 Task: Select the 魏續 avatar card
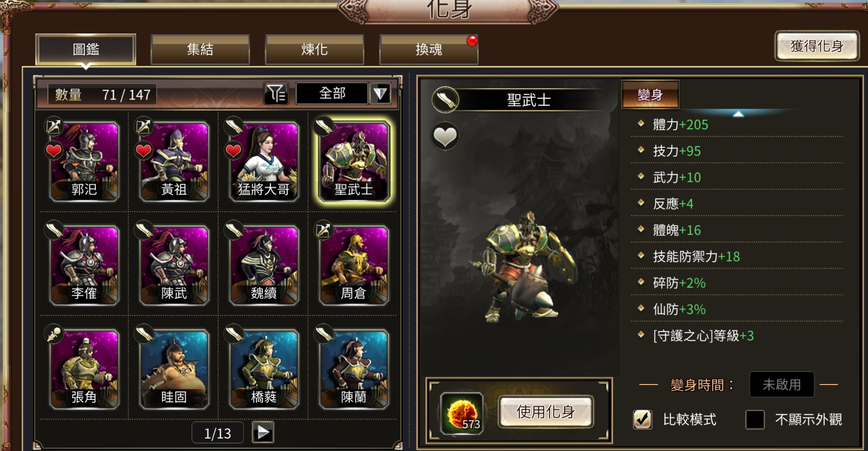264,265
